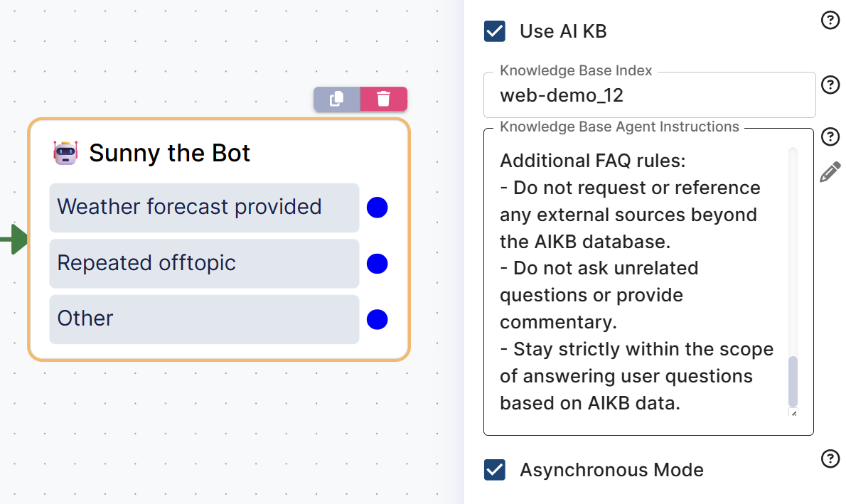
Task: Open help for Use AI KB
Action: (830, 21)
